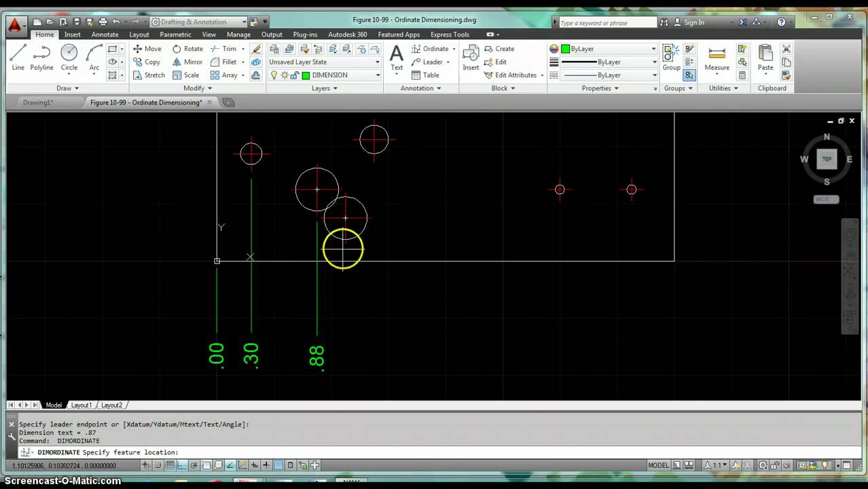Select the Line tool

[x=18, y=57]
